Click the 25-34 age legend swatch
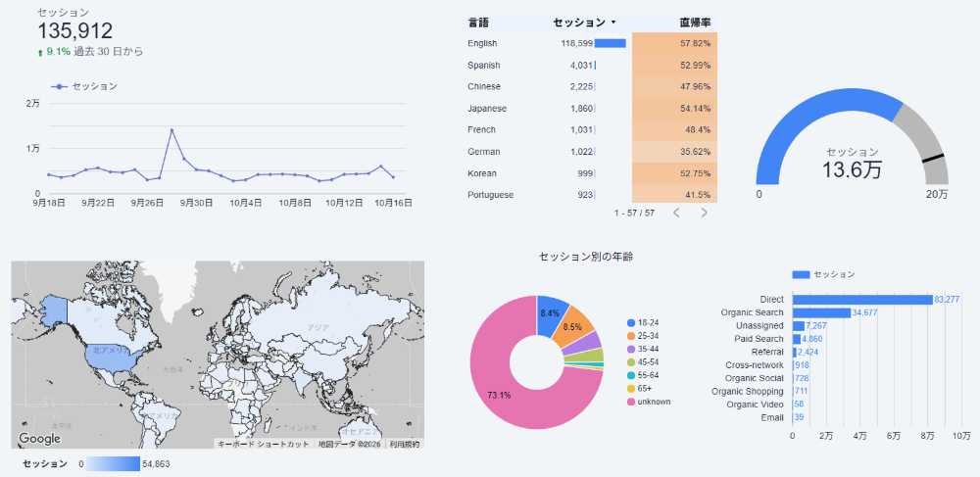The height and width of the screenshot is (477, 980). [x=630, y=336]
